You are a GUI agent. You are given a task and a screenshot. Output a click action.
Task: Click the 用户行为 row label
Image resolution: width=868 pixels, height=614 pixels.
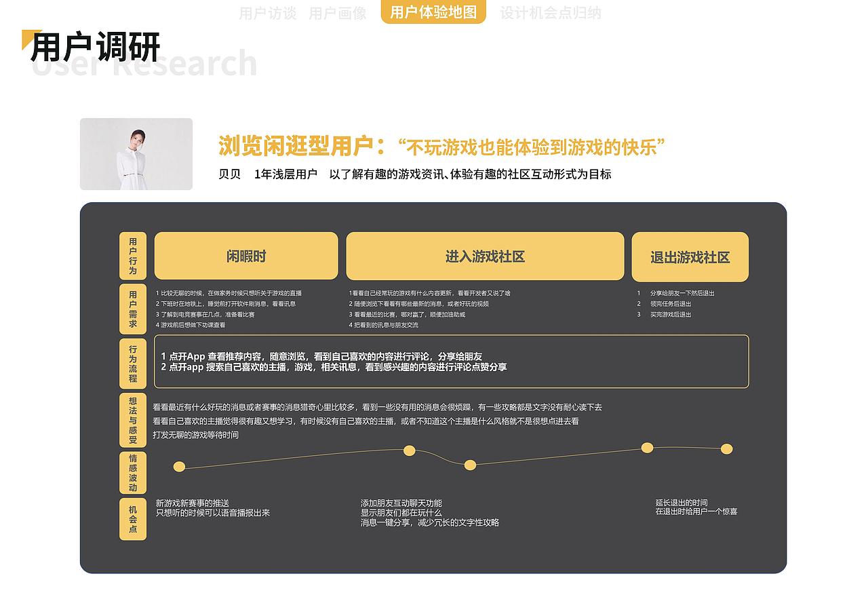click(x=133, y=256)
